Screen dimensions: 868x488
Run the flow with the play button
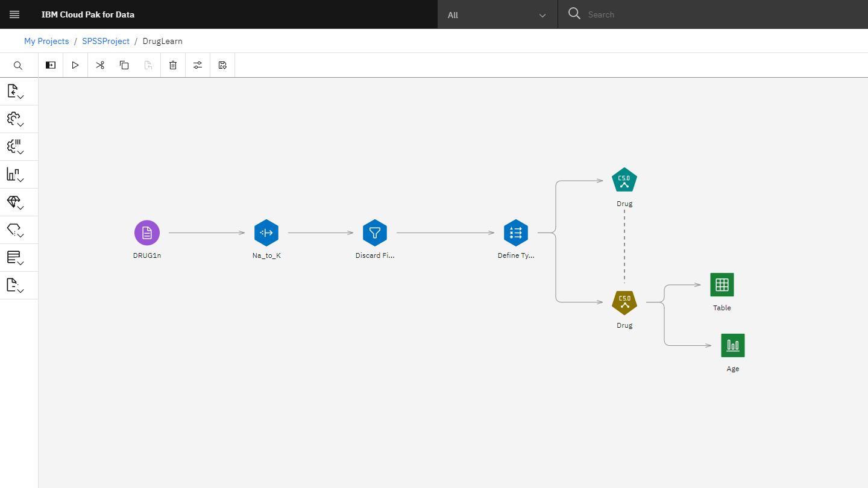pos(75,65)
